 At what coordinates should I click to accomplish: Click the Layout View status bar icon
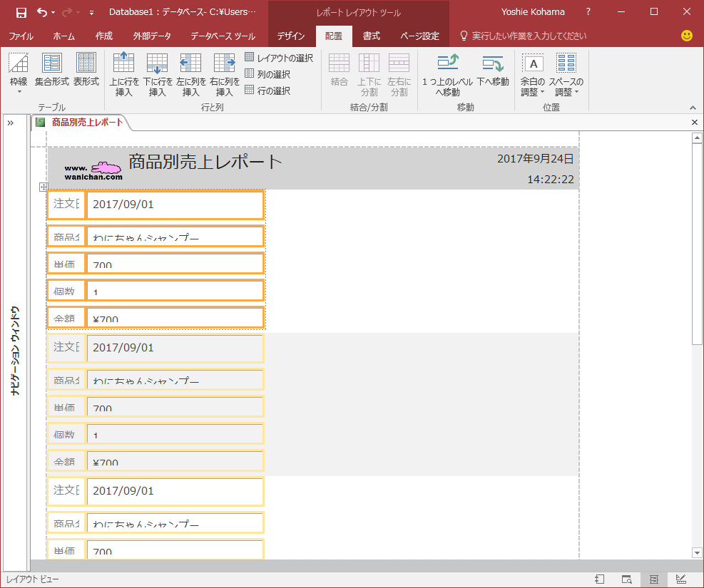pos(653,579)
